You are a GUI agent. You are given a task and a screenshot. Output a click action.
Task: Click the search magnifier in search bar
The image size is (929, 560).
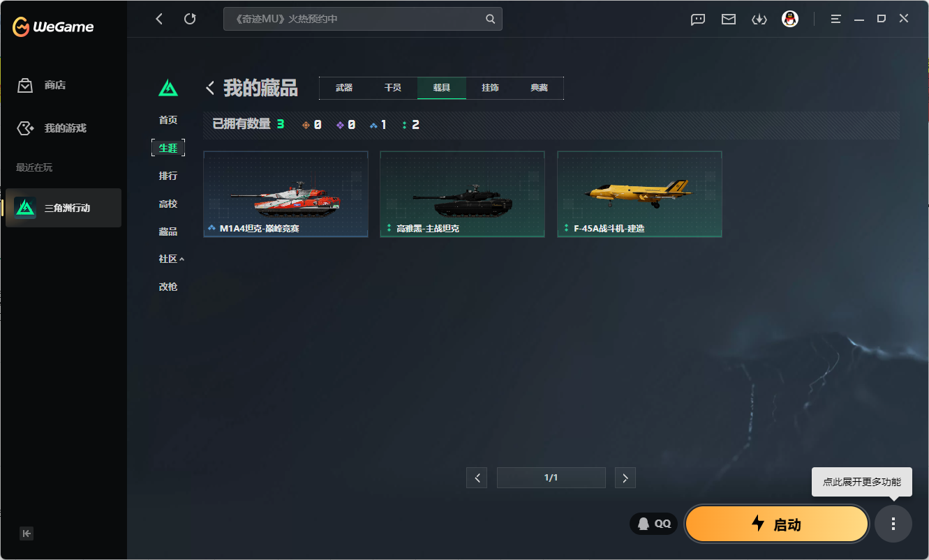pyautogui.click(x=489, y=19)
